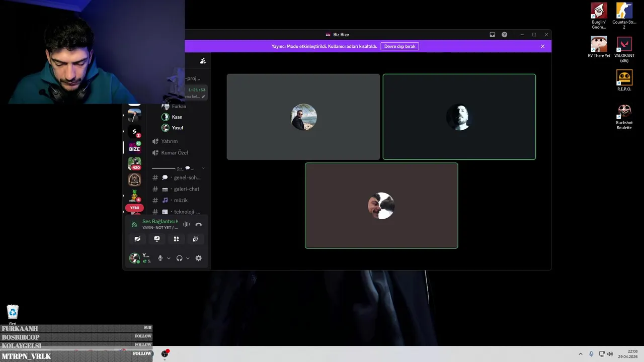
Task: Click the bottom participant video tile
Action: 381,206
